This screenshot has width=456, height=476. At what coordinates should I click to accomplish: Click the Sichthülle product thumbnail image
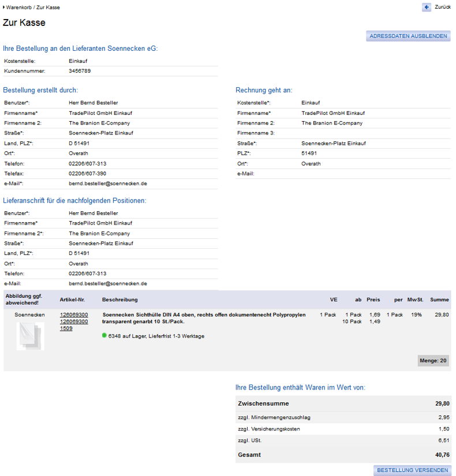click(31, 336)
